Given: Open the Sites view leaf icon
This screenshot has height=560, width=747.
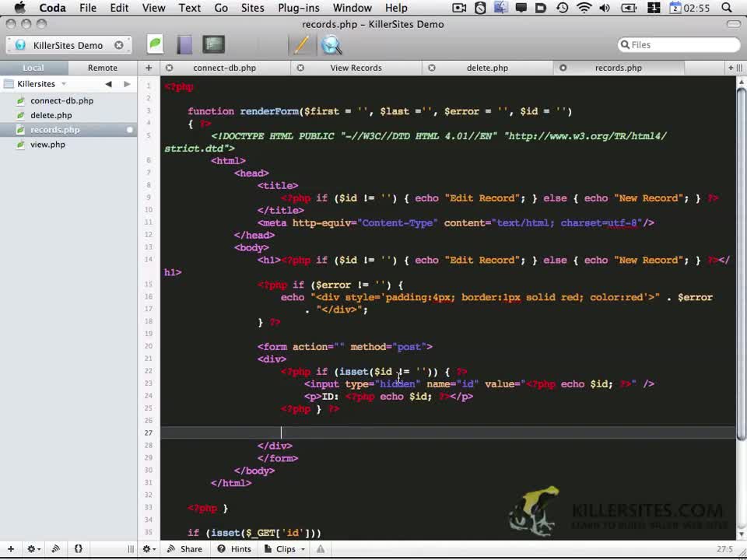Looking at the screenshot, I should click(156, 45).
